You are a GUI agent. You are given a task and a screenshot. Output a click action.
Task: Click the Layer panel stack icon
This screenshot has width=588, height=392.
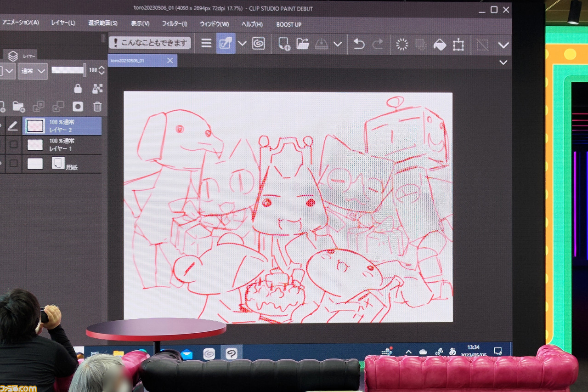tap(13, 56)
